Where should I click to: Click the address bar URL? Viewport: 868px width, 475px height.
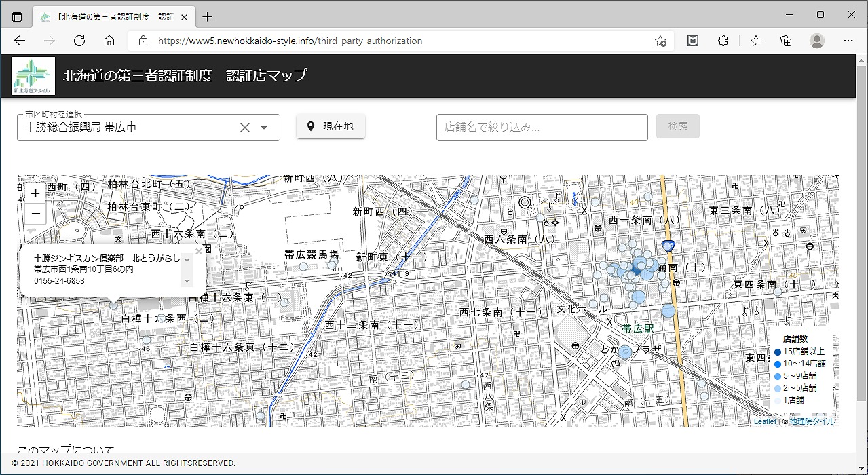coord(290,41)
